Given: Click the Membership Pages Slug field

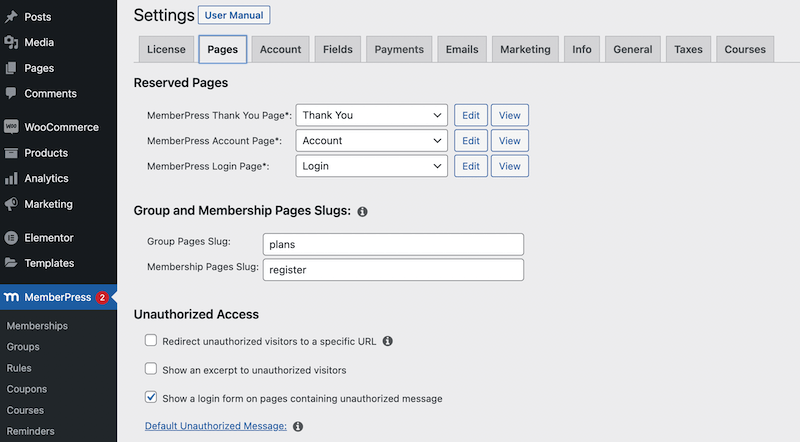Looking at the screenshot, I should point(393,270).
